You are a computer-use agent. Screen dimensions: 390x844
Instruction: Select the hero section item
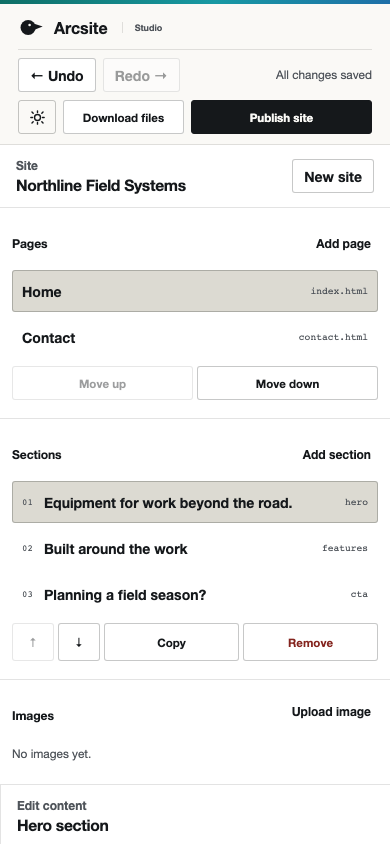pyautogui.click(x=195, y=502)
